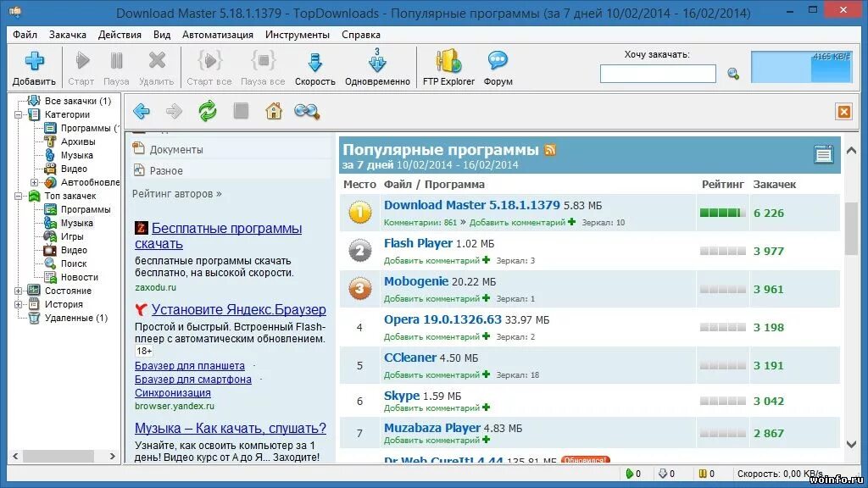Viewport: 868px width, 488px height.
Task: Open the Инструменты menu
Action: point(298,34)
